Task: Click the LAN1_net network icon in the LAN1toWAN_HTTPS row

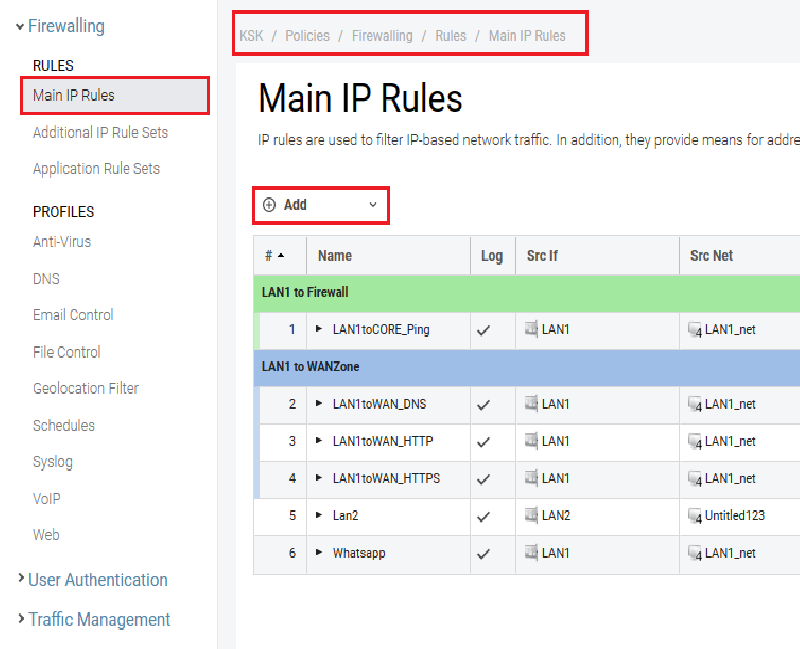Action: pos(695,479)
